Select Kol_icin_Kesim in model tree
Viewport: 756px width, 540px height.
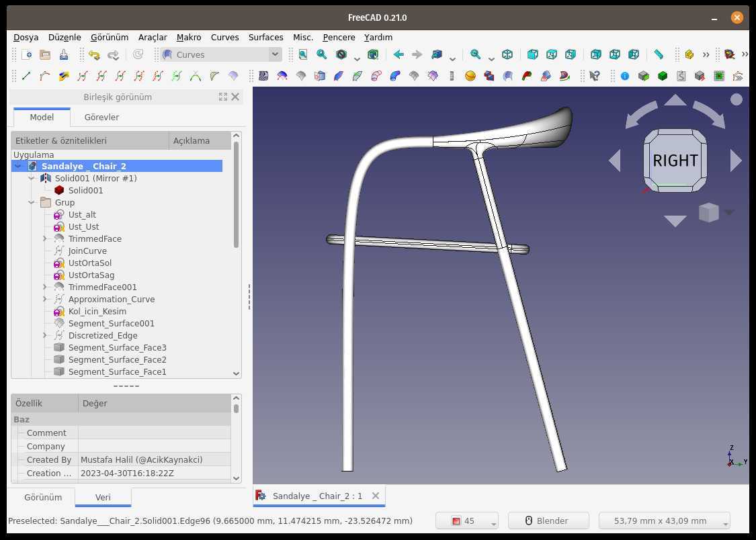point(97,311)
